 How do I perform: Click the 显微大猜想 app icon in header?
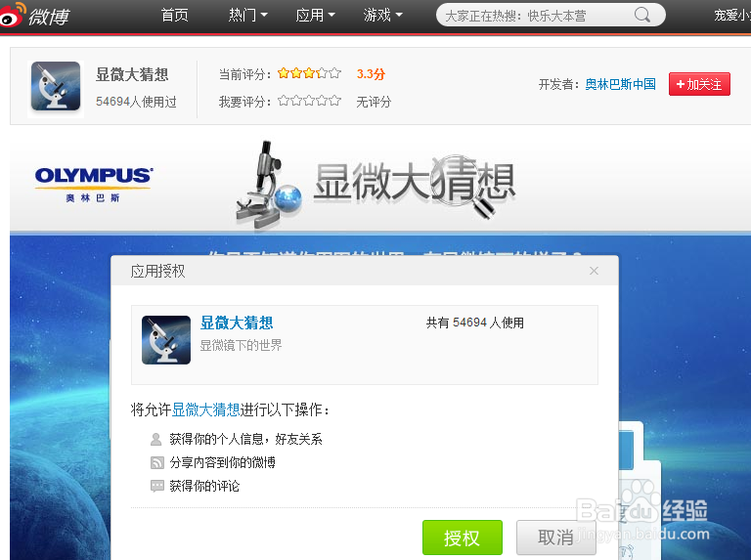[x=56, y=86]
